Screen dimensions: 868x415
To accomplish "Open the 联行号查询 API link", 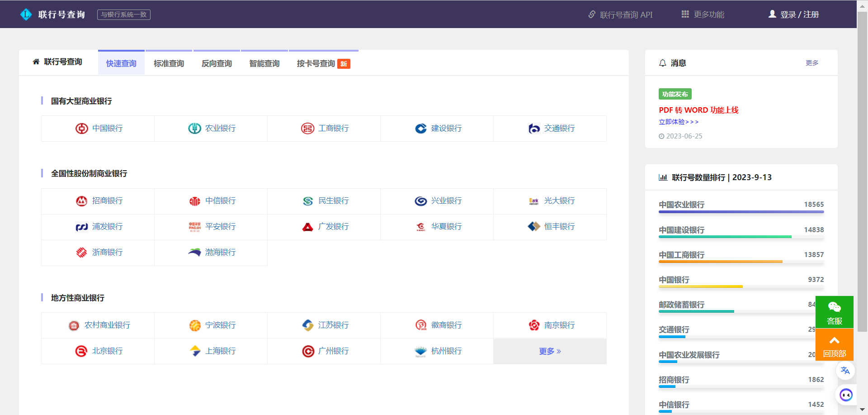I will click(x=620, y=14).
